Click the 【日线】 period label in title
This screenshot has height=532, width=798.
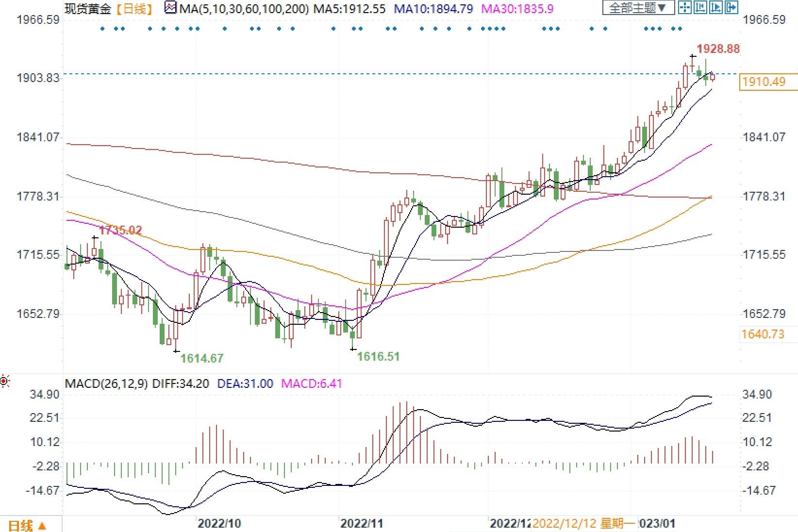[x=135, y=9]
